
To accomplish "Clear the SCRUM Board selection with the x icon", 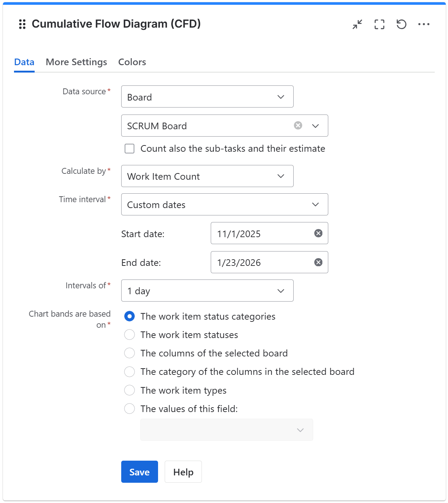I will pos(298,126).
